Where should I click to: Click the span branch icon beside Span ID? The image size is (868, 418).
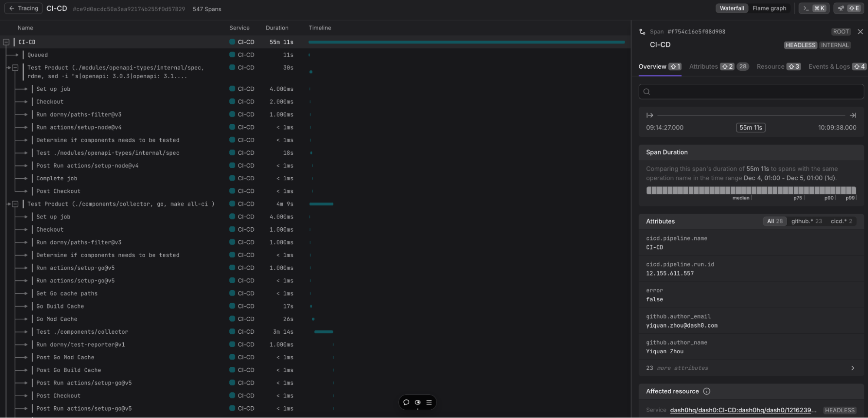(642, 32)
